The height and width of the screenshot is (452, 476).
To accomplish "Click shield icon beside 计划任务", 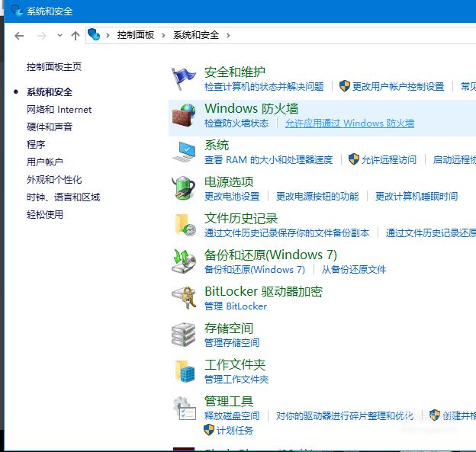I will point(209,430).
